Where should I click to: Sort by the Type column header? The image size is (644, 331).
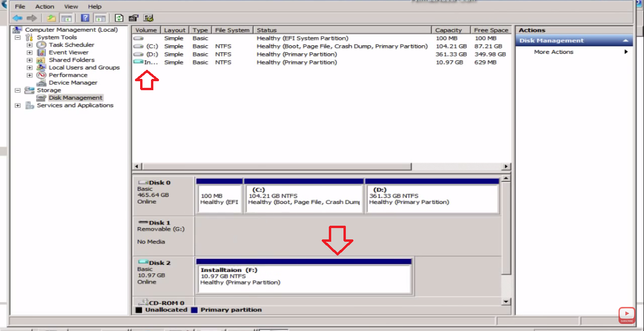coord(200,30)
